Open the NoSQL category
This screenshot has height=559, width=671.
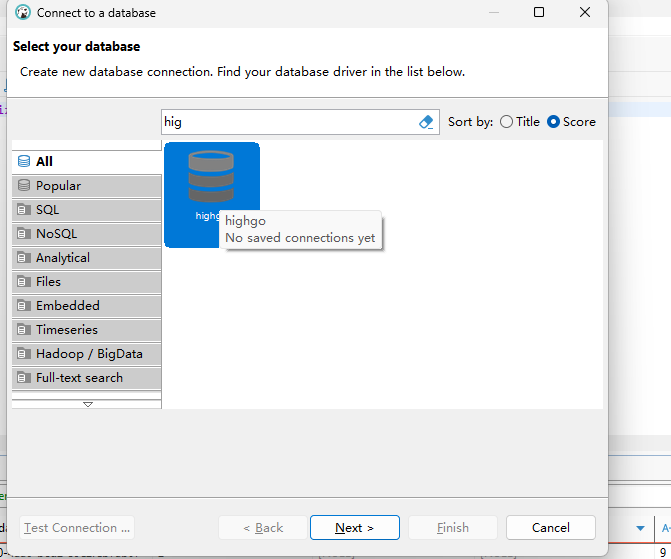[86, 234]
